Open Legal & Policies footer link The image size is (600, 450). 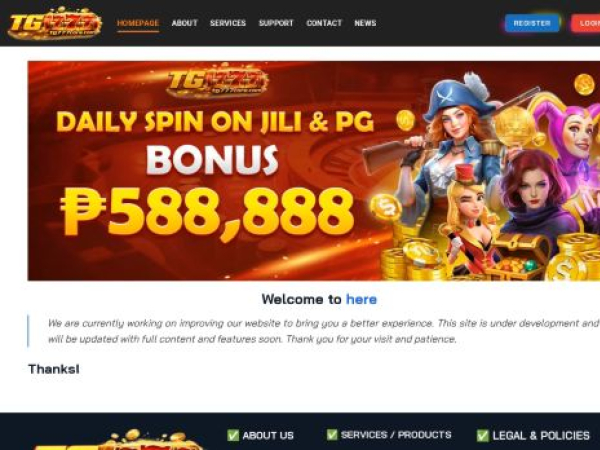coord(541,435)
